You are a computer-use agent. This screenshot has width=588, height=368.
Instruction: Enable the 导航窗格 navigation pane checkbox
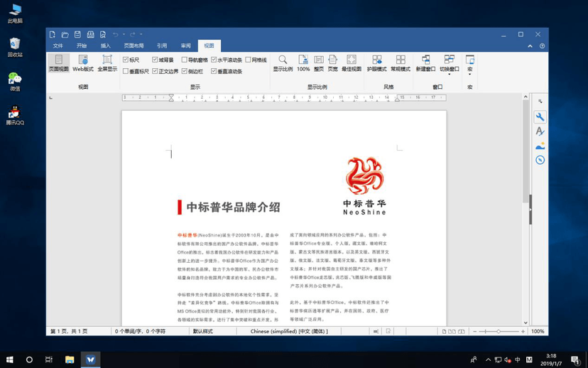click(184, 60)
